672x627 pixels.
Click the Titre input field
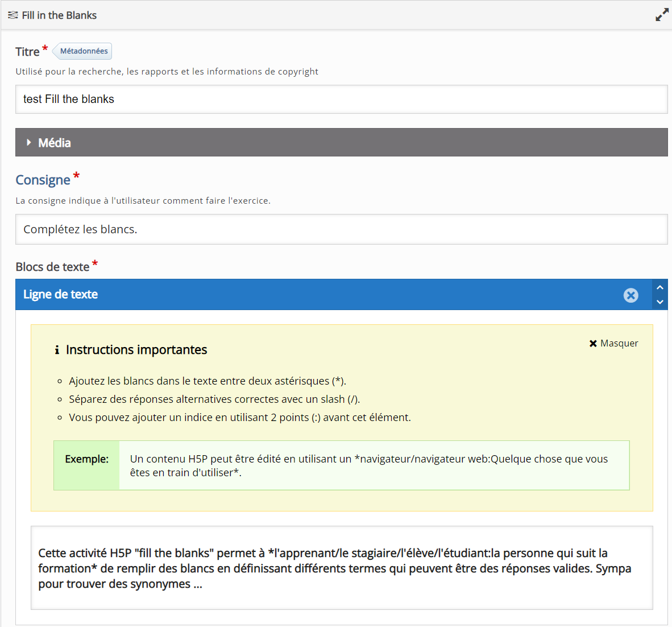342,99
